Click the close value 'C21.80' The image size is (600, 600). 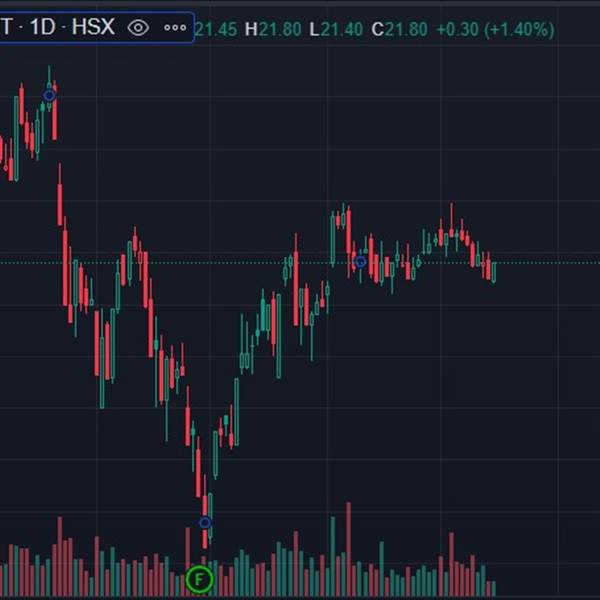click(x=399, y=29)
